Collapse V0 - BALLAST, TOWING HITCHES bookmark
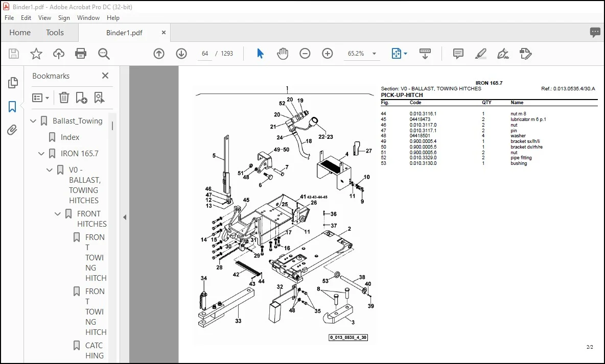605x364 pixels. (50, 169)
